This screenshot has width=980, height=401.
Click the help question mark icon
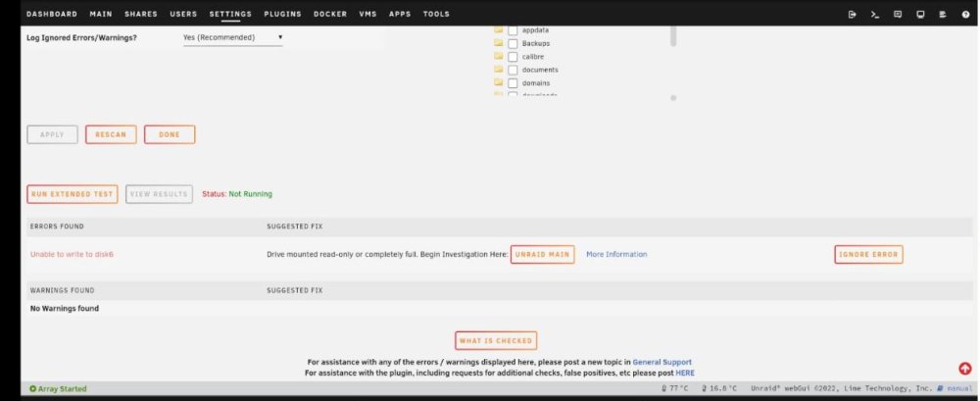point(965,15)
